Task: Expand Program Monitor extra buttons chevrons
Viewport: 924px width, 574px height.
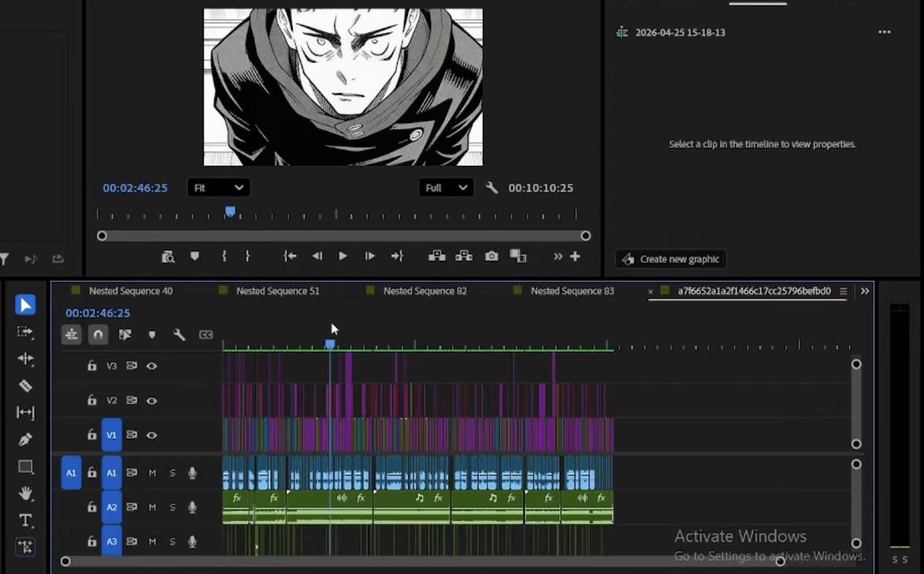Action: pyautogui.click(x=558, y=256)
